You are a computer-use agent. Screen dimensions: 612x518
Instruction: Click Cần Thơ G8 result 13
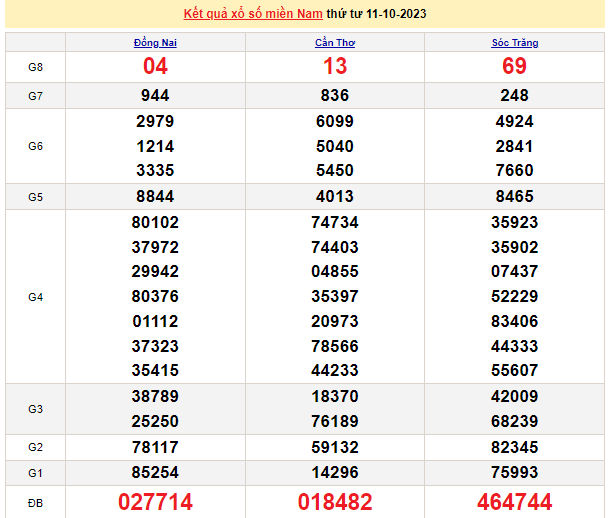[335, 67]
